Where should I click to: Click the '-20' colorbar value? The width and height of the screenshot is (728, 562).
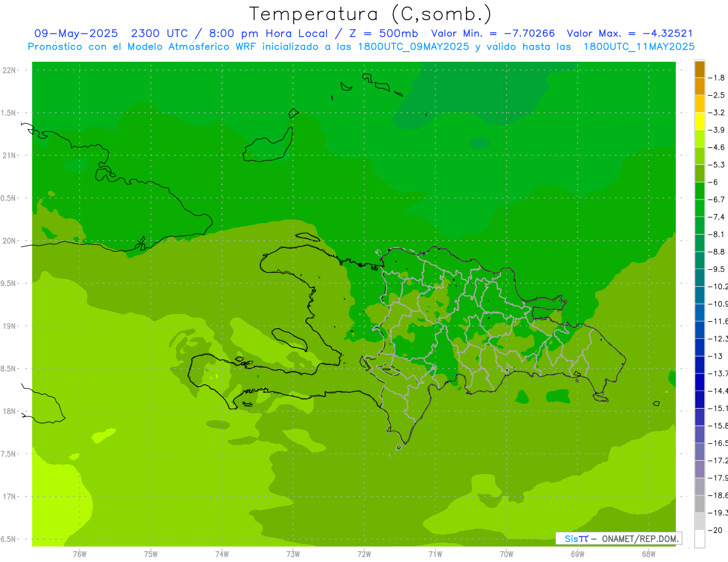point(715,530)
